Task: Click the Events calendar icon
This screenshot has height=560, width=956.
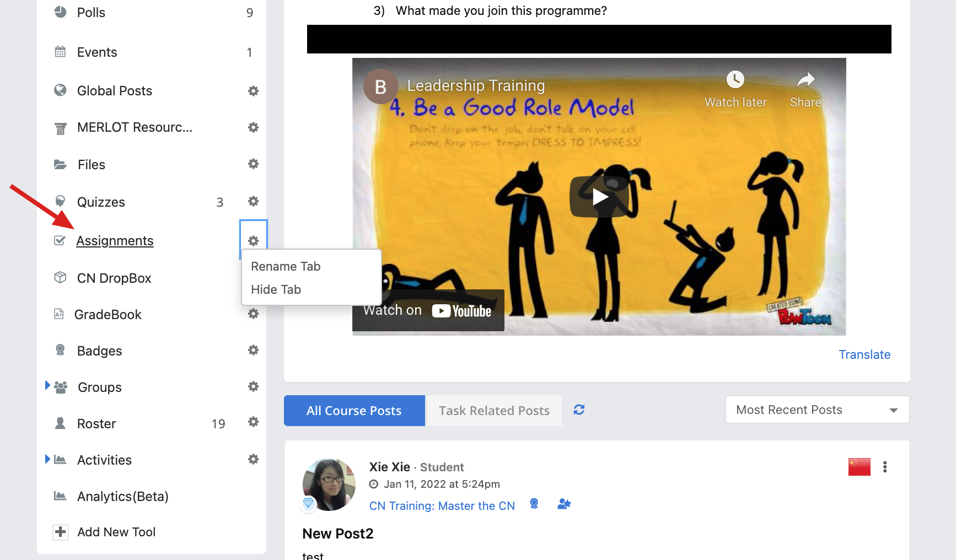Action: pyautogui.click(x=60, y=52)
